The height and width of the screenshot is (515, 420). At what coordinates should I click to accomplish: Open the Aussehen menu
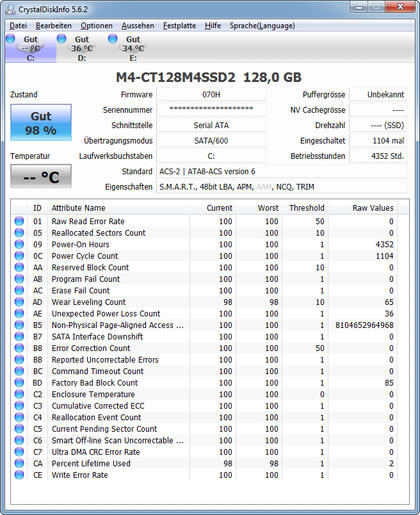point(138,26)
